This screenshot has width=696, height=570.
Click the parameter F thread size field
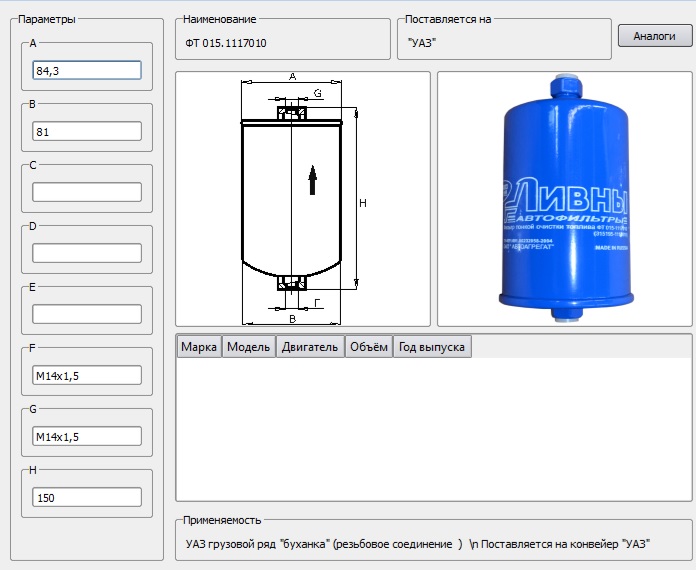point(86,375)
